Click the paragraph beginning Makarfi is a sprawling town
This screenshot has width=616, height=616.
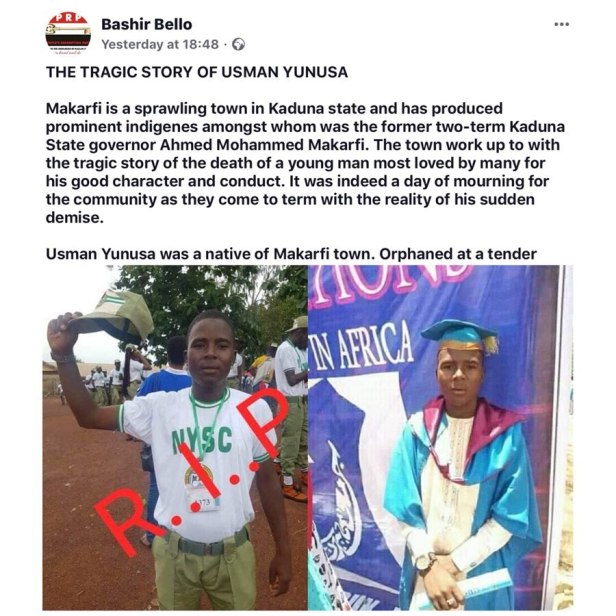(305, 163)
